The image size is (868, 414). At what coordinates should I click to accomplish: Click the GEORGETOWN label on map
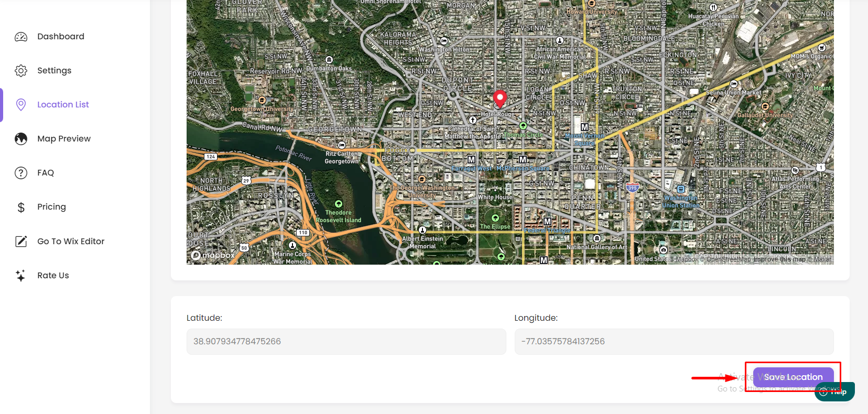pos(334,129)
